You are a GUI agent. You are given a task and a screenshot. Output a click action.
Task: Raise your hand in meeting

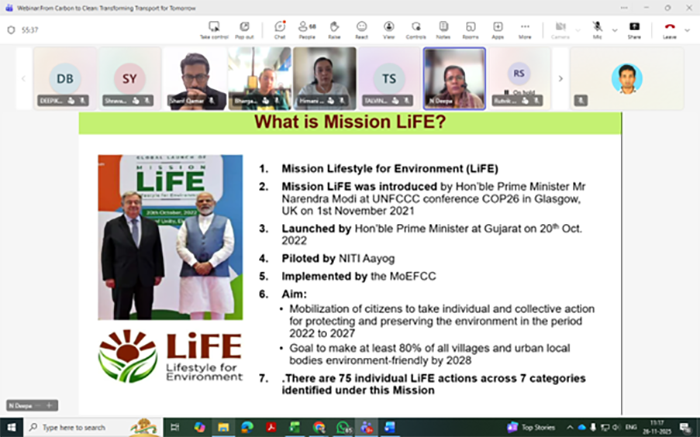[x=334, y=28]
